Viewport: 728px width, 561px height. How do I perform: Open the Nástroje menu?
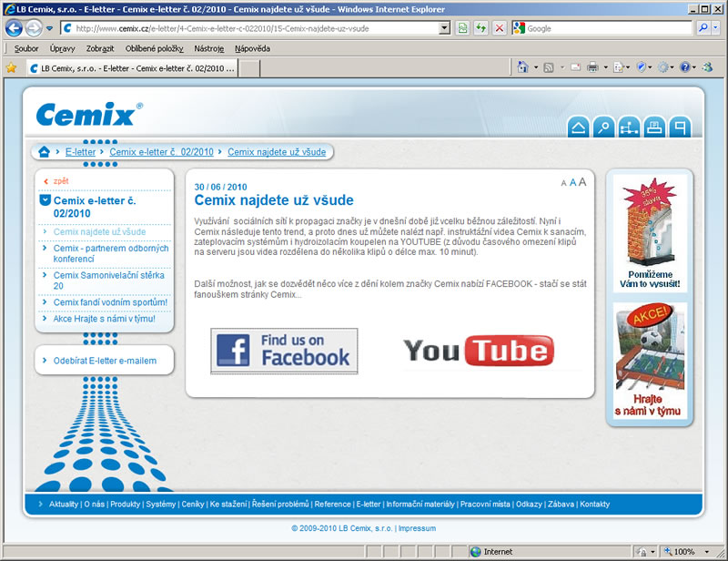[206, 48]
